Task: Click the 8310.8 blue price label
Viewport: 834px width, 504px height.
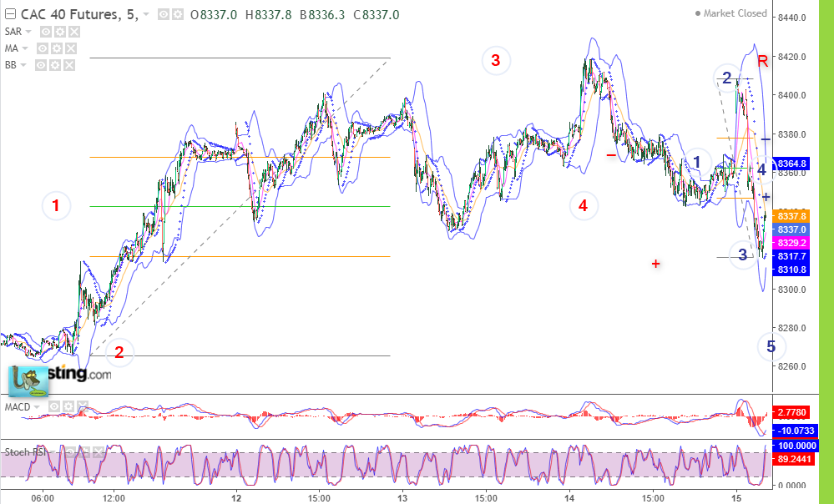Action: tap(791, 270)
